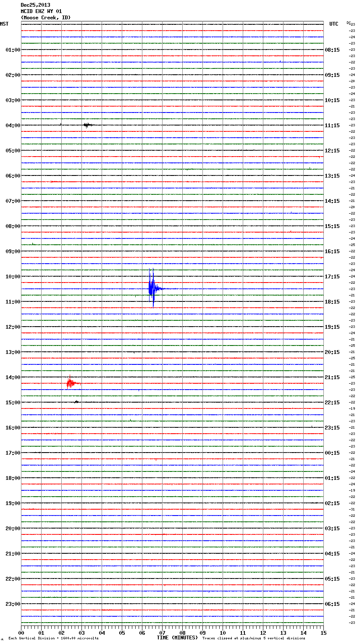Select the 22:00 MST time label
Image resolution: width=357 pixels, height=644 pixels.
coord(13,579)
